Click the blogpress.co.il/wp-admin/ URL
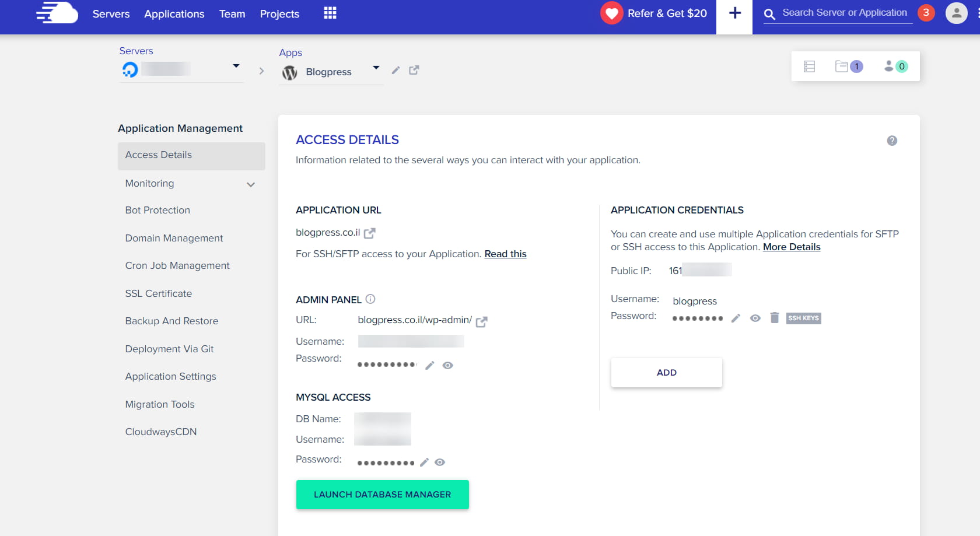The image size is (980, 536). click(415, 320)
